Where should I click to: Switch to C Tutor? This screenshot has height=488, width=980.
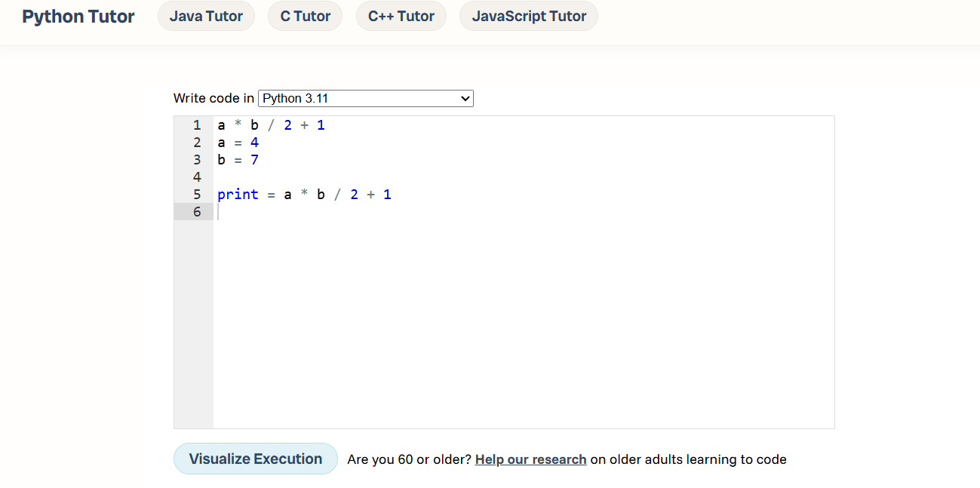(x=305, y=17)
